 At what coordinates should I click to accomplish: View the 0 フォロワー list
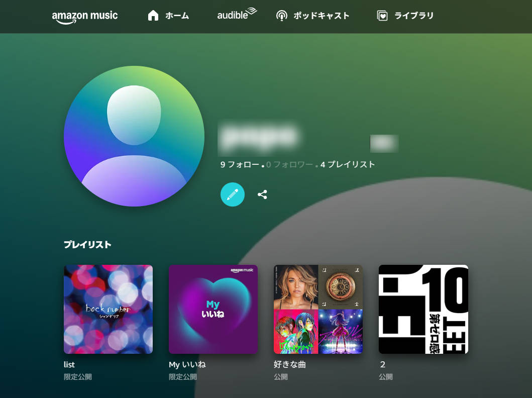289,164
